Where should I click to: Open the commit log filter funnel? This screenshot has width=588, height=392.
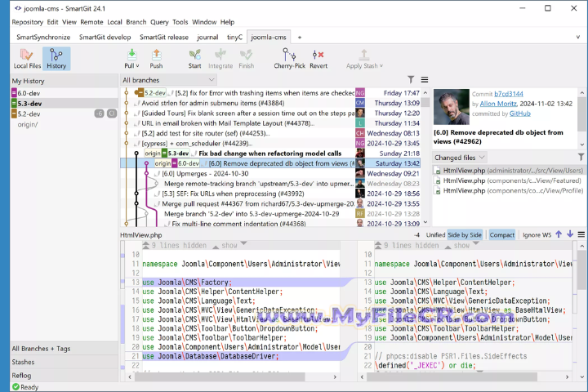[x=411, y=79]
